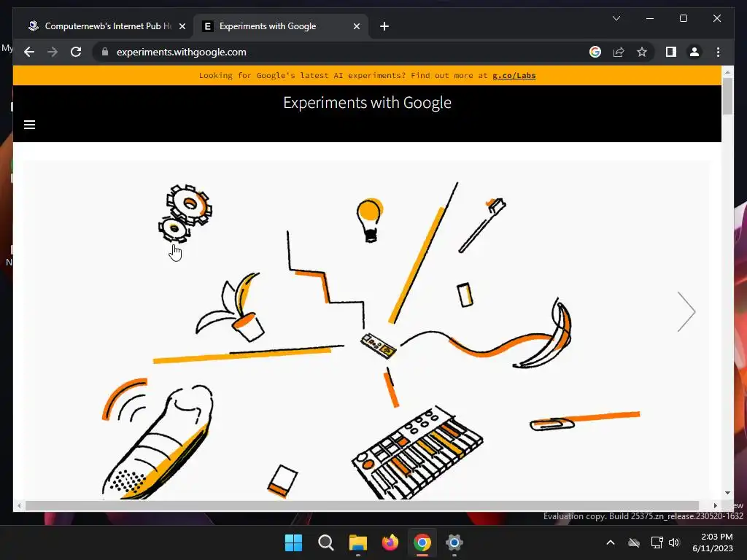747x560 pixels.
Task: Advance the carousel with the right arrow
Action: 686,311
